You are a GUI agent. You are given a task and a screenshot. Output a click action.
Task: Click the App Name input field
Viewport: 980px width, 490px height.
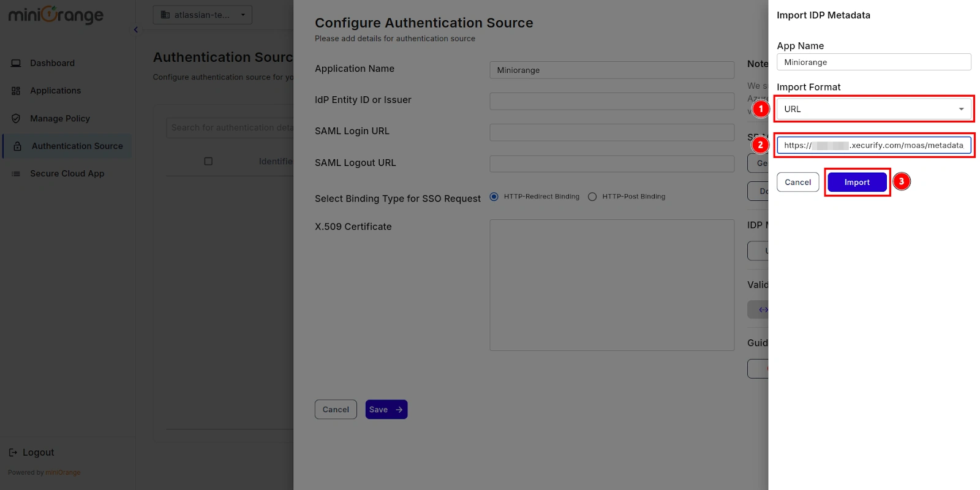pos(873,62)
